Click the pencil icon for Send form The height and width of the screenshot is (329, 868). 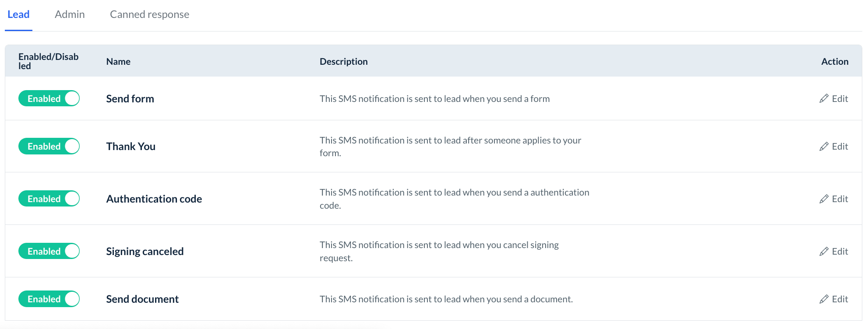pyautogui.click(x=824, y=99)
